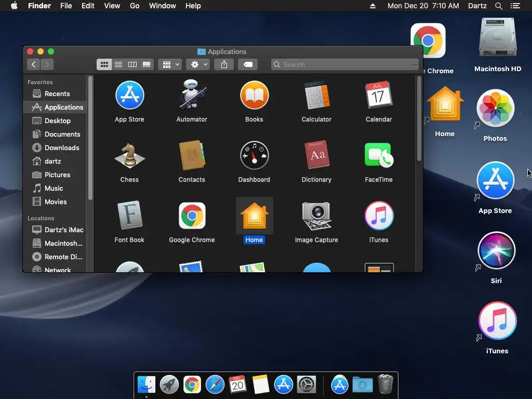Open iTunes in the Applications window
Viewport: 532px width, 399px height.
[379, 216]
